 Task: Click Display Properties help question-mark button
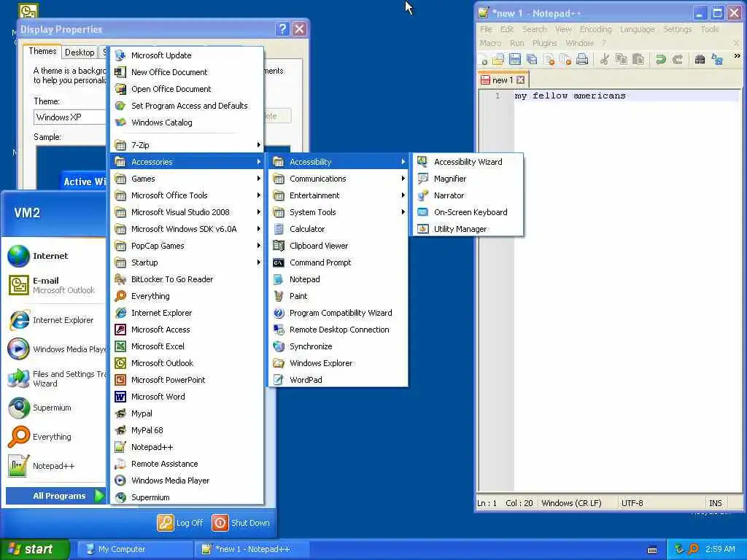point(282,29)
